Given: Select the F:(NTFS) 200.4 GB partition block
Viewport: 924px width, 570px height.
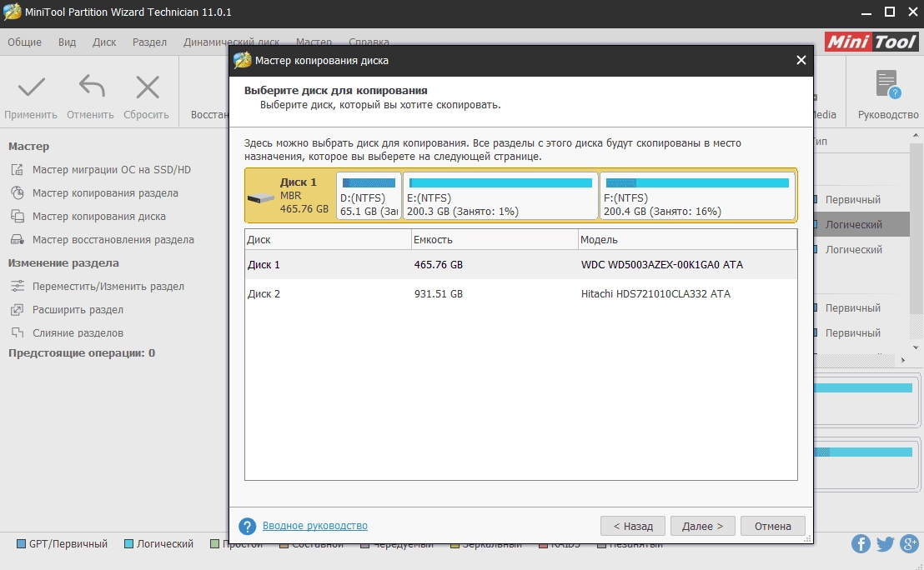Looking at the screenshot, I should point(697,196).
